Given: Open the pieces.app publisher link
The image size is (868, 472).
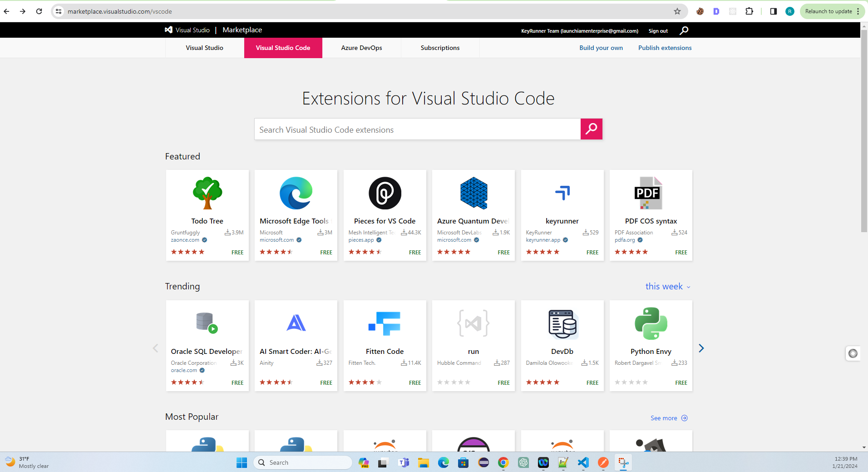Looking at the screenshot, I should tap(361, 240).
